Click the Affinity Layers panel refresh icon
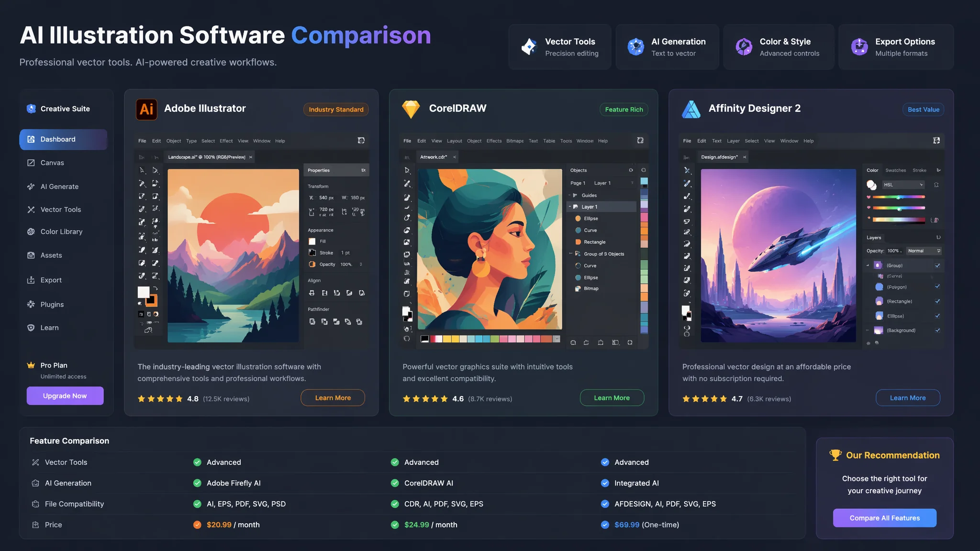Screen dimensions: 980x551 (938, 238)
